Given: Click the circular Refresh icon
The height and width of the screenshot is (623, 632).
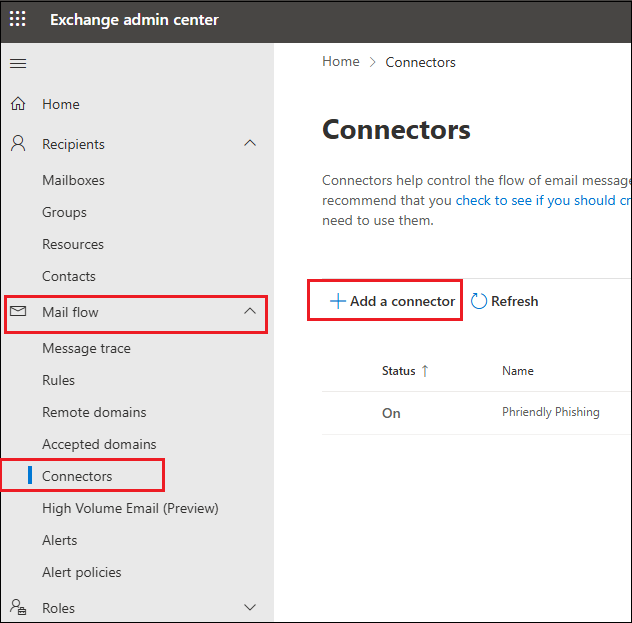Looking at the screenshot, I should coord(479,301).
